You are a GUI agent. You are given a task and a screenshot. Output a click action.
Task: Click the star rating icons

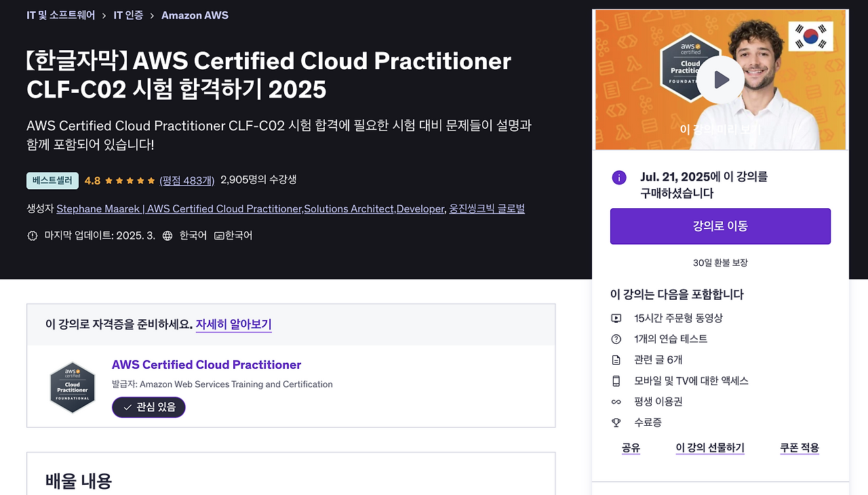[x=130, y=180]
